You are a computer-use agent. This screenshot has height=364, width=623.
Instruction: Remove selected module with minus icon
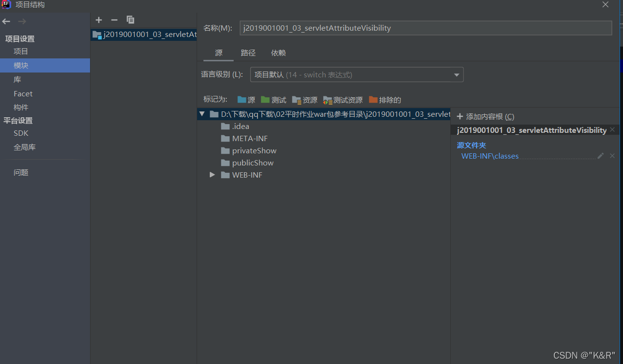tap(114, 20)
